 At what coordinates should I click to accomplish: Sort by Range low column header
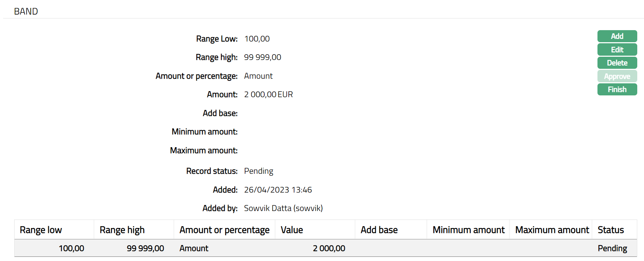pyautogui.click(x=41, y=230)
